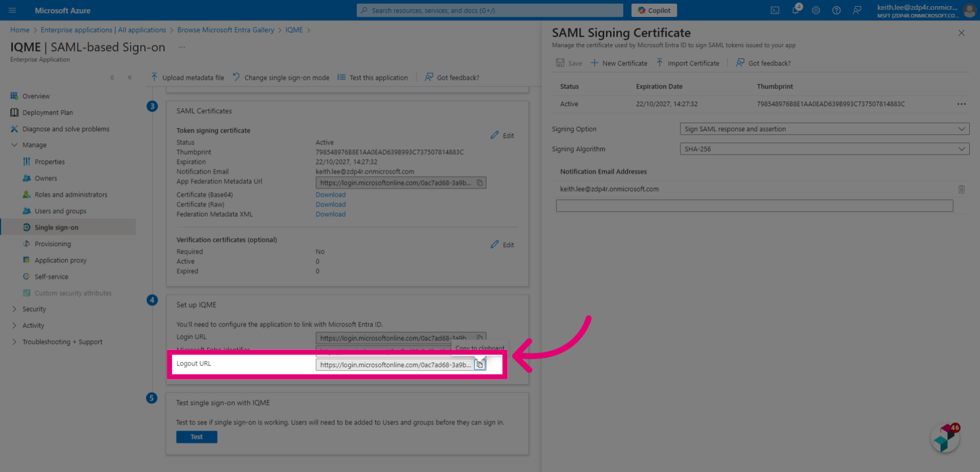Open Browse Microsoft Entra Gallery breadcrumb

pyautogui.click(x=226, y=30)
